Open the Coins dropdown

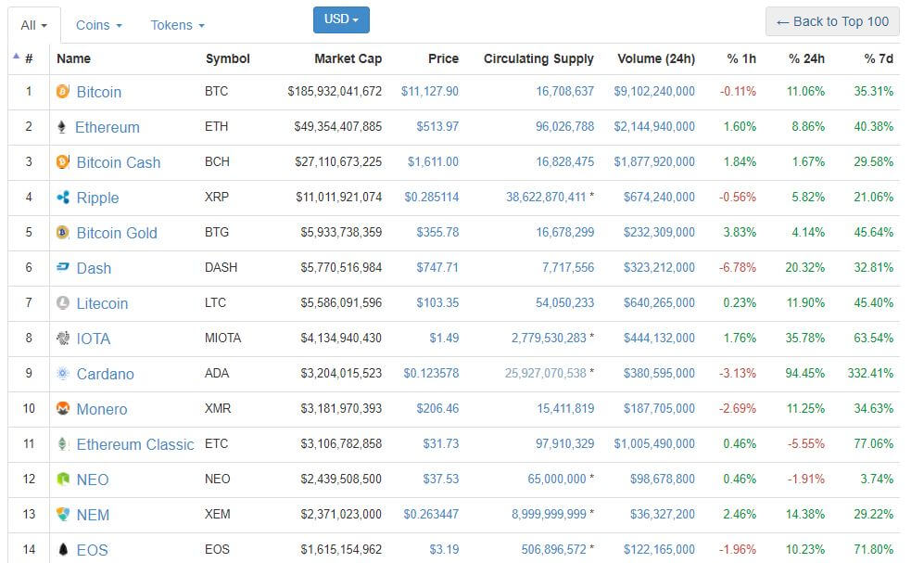(x=98, y=25)
